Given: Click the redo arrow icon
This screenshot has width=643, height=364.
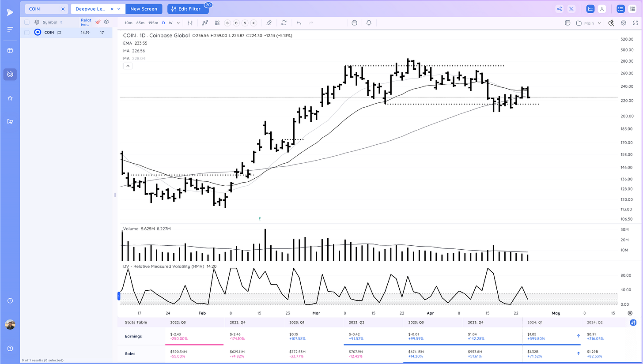Looking at the screenshot, I should [311, 23].
